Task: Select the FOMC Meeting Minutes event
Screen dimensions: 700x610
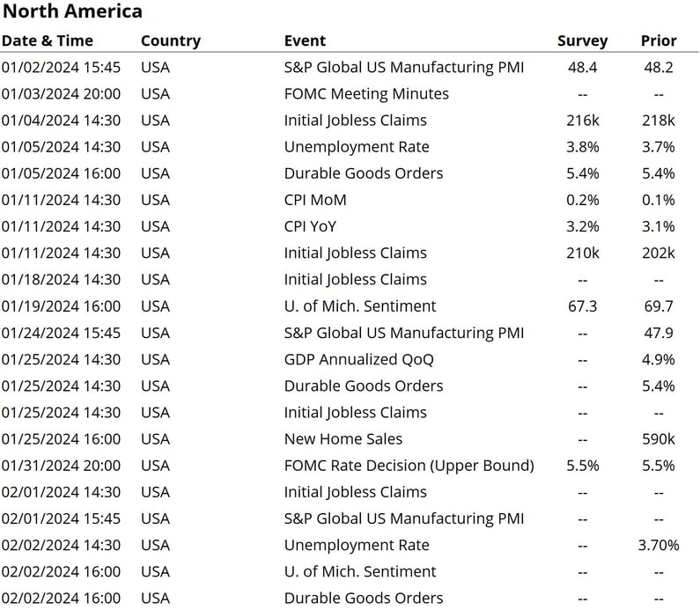Action: coord(366,93)
